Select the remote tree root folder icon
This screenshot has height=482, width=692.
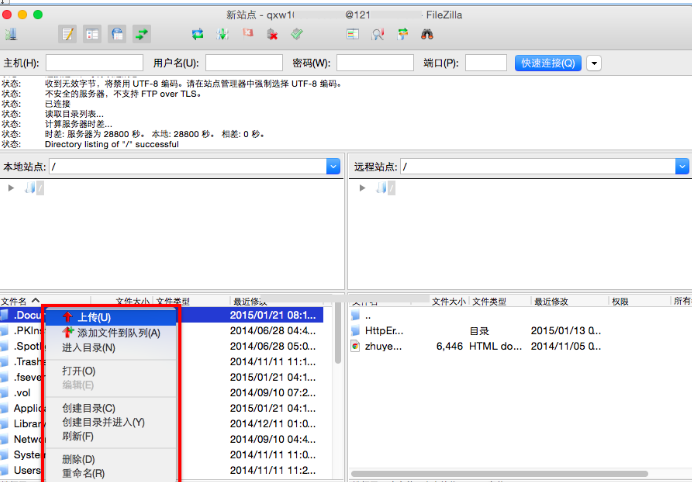click(381, 188)
